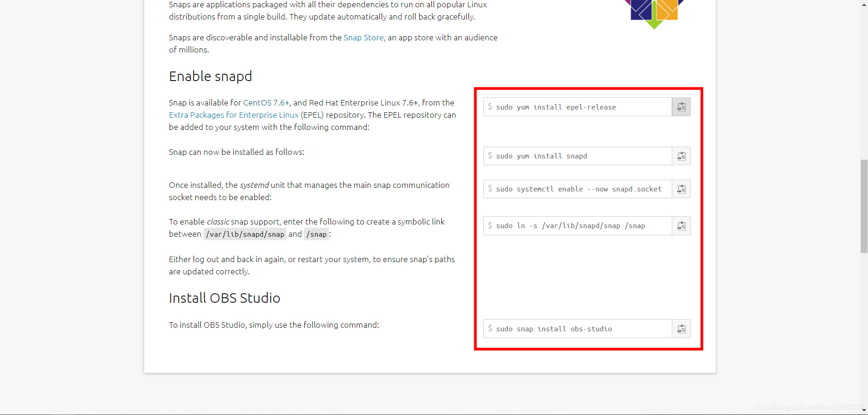Screen dimensions: 868x415
Task: Click the italic 'classic' word
Action: pyautogui.click(x=218, y=222)
